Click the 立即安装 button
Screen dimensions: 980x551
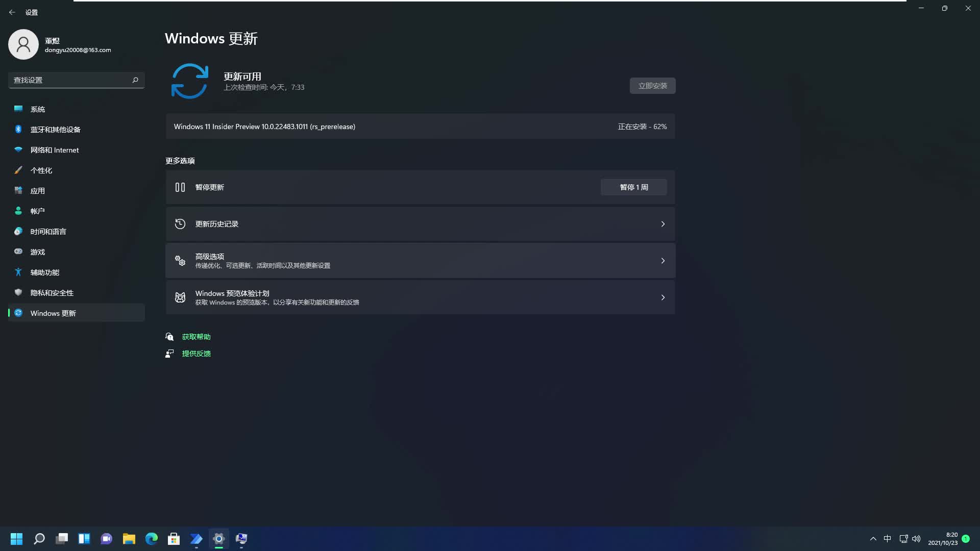coord(652,86)
